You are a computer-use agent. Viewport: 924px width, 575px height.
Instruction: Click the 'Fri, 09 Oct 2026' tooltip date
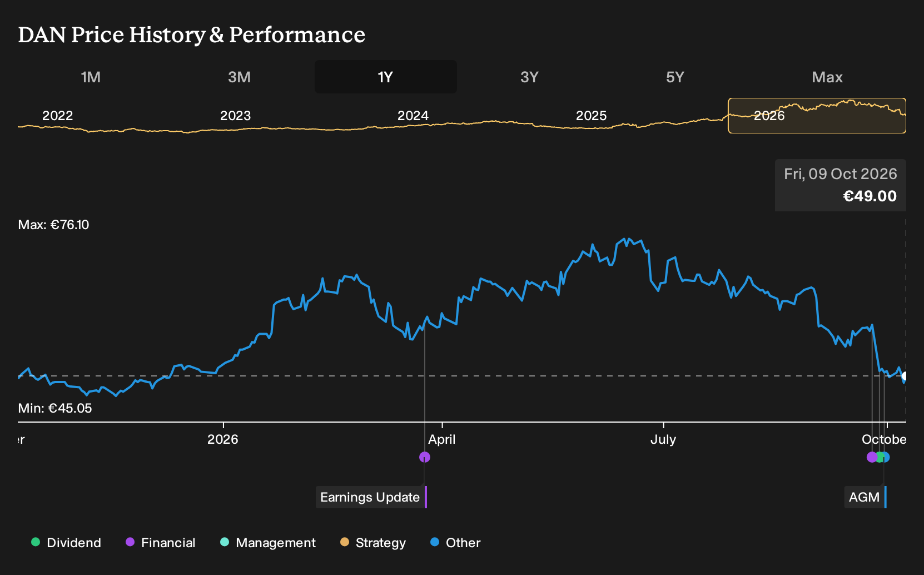[x=841, y=174]
